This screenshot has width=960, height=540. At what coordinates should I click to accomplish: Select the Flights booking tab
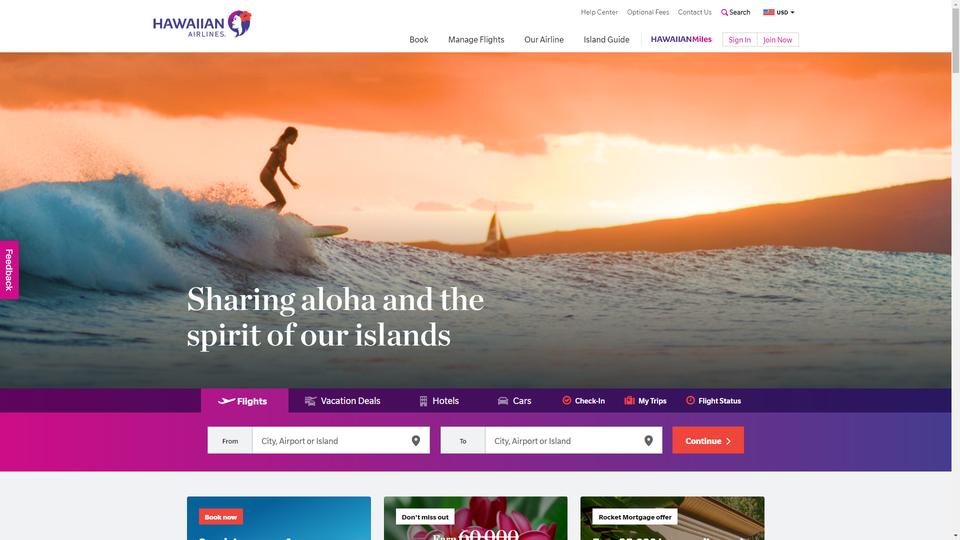[x=244, y=401]
